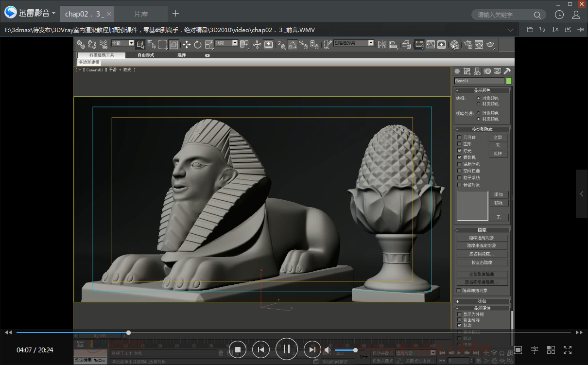Enable the 粒子系统 checkbox
The height and width of the screenshot is (365, 588).
click(x=459, y=178)
